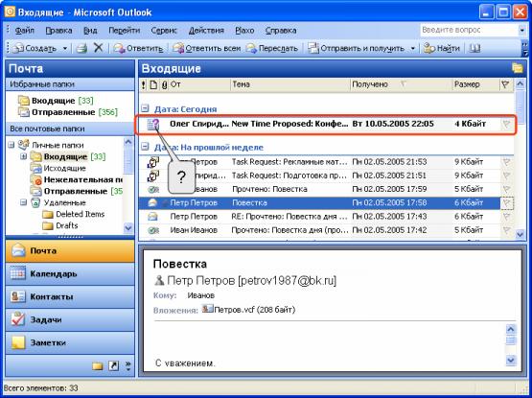Flag the Прочтено: Повестка дня 17:42 message
This screenshot has height=398, width=532.
(506, 230)
